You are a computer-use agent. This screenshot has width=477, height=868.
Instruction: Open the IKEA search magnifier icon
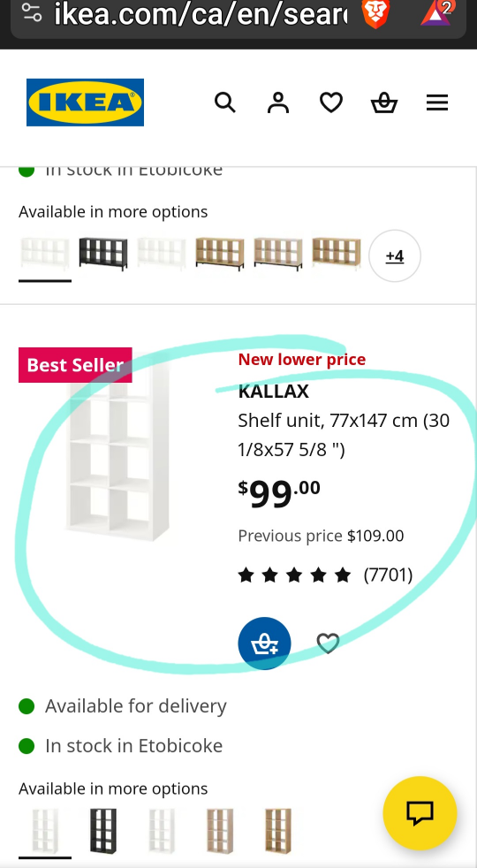(224, 103)
